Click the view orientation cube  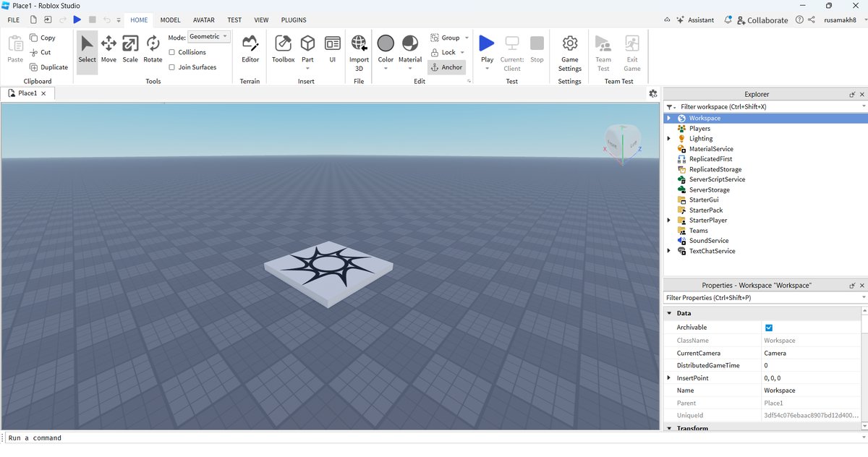click(622, 142)
